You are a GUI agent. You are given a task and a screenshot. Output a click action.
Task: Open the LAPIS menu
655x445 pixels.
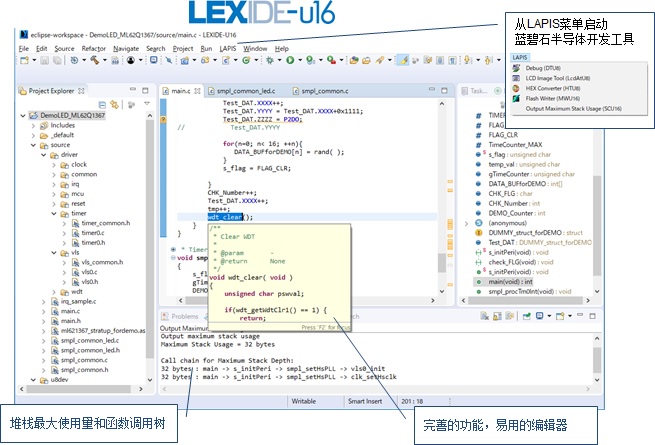coord(228,48)
